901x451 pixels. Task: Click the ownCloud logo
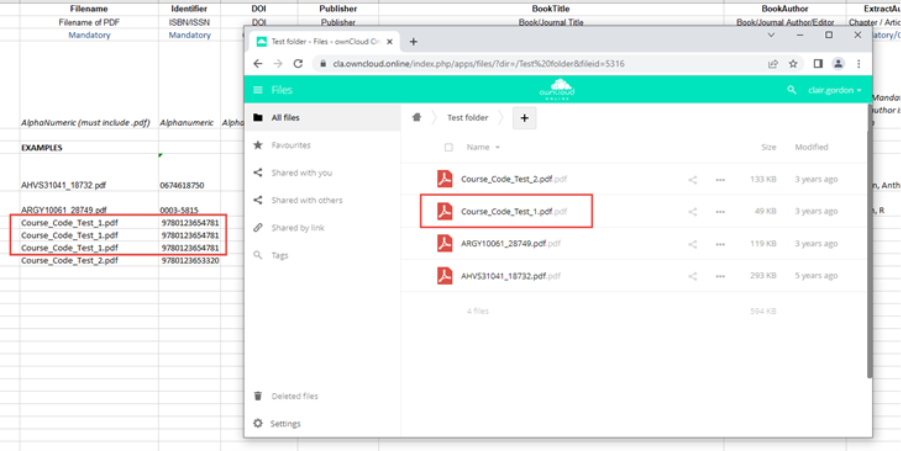pyautogui.click(x=557, y=90)
